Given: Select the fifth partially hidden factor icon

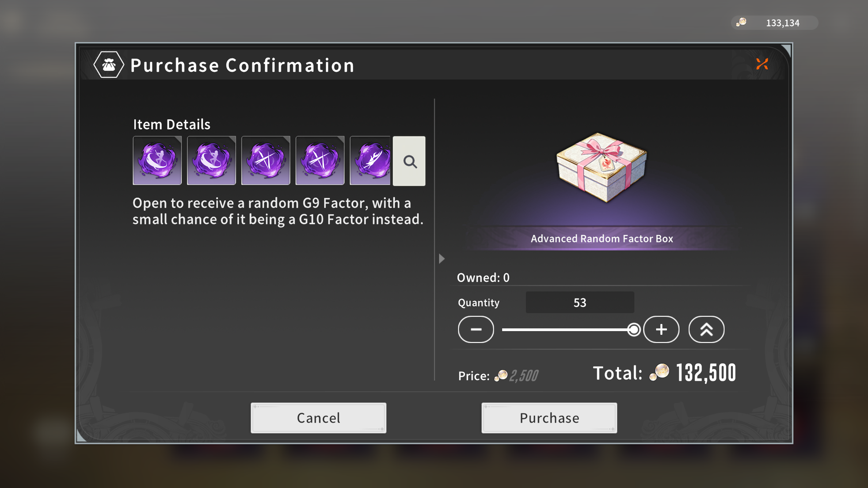Looking at the screenshot, I should click(370, 160).
